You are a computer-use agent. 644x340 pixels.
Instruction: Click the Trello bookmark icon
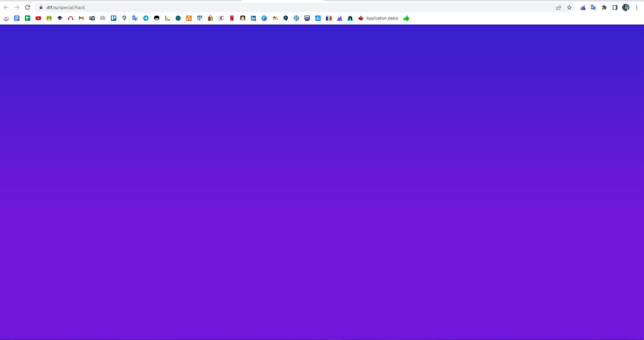[114, 18]
